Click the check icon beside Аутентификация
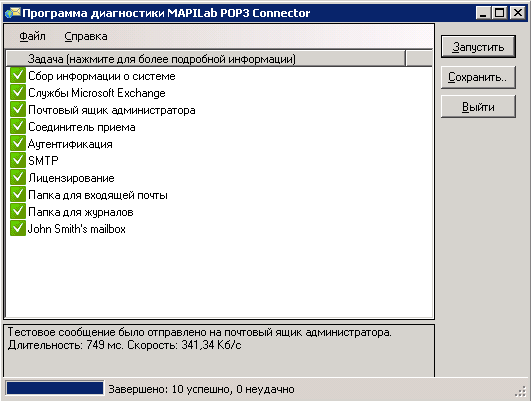This screenshot has width=531, height=401. point(18,143)
